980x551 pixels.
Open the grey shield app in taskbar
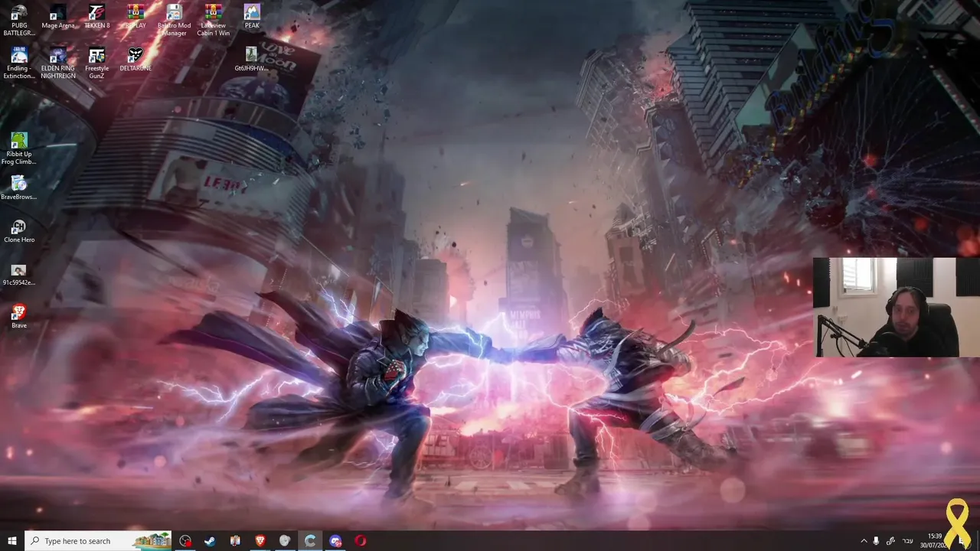click(285, 540)
